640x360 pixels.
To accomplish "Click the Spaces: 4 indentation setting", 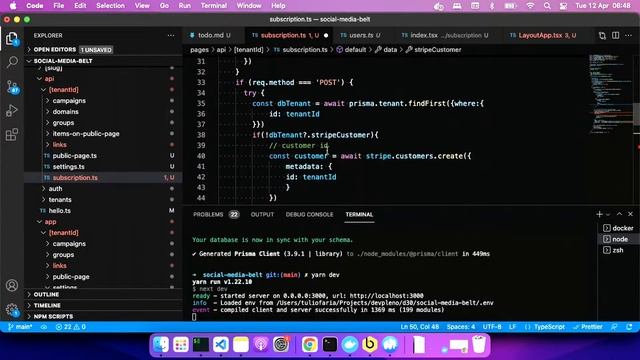I will point(460,327).
